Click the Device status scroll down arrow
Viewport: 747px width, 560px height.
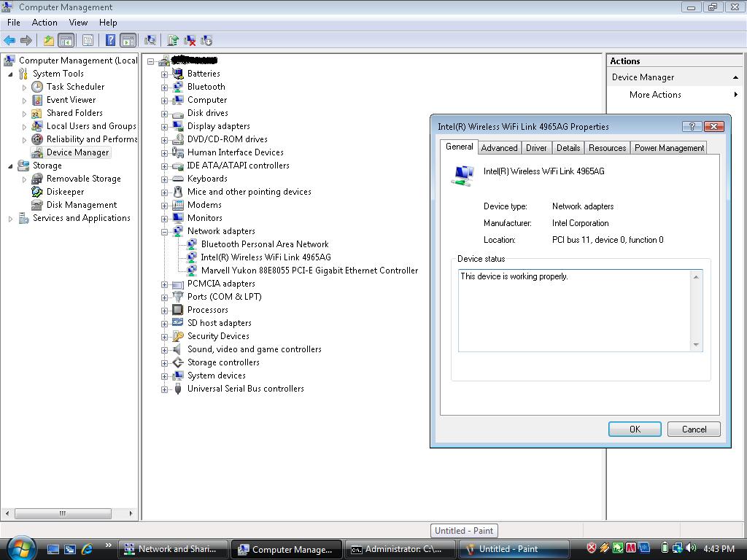coord(696,345)
